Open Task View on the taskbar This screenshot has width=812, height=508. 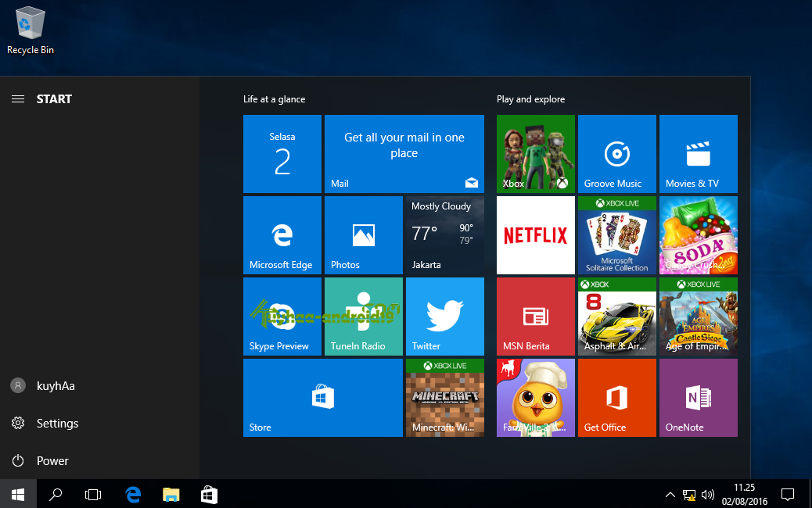[92, 495]
